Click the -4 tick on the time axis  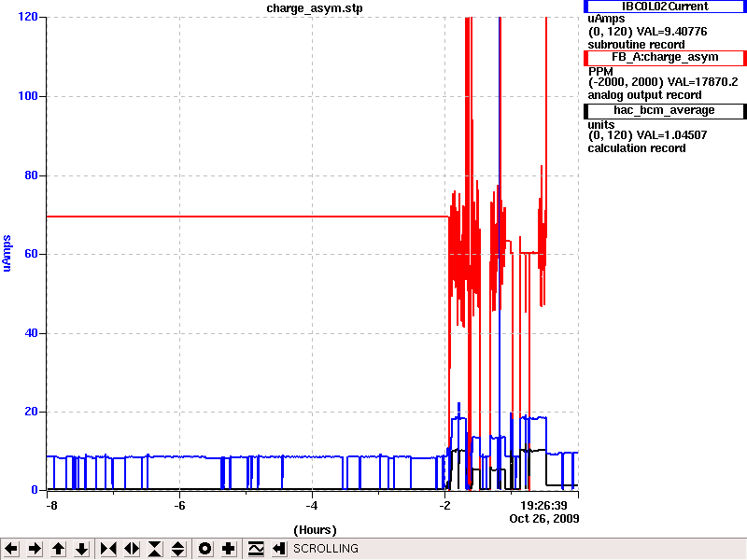pos(312,506)
